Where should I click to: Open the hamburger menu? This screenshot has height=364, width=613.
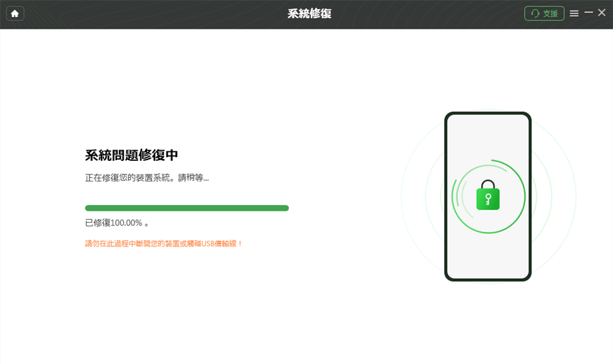574,13
